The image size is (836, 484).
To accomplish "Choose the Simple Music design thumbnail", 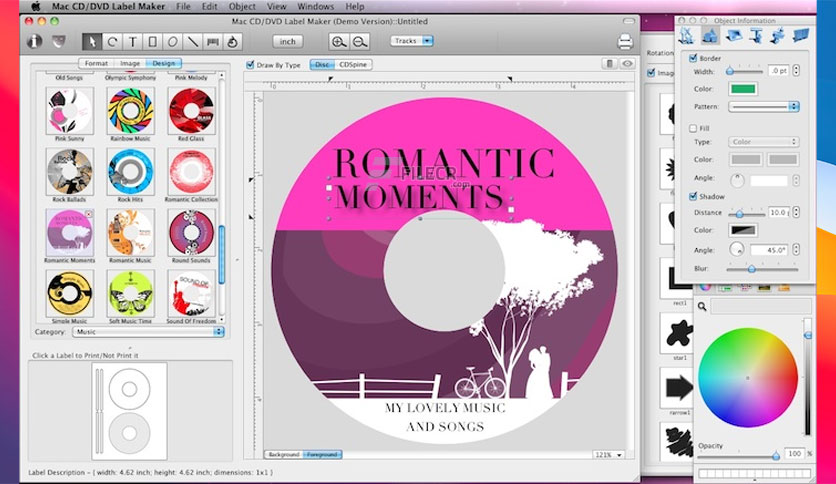I will (69, 294).
